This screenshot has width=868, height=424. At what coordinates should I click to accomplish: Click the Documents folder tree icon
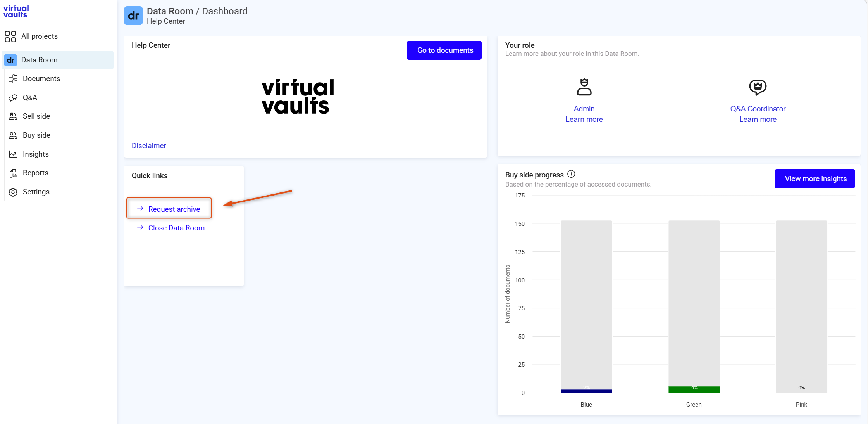click(x=13, y=79)
